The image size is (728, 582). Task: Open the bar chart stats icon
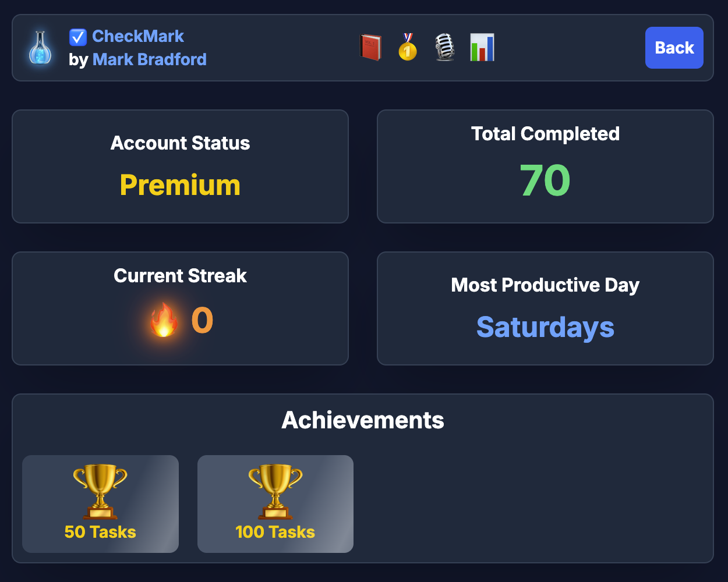pos(482,48)
